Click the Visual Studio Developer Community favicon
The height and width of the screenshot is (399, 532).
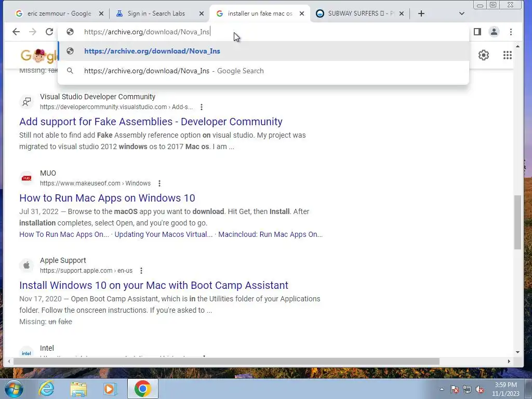tap(26, 102)
